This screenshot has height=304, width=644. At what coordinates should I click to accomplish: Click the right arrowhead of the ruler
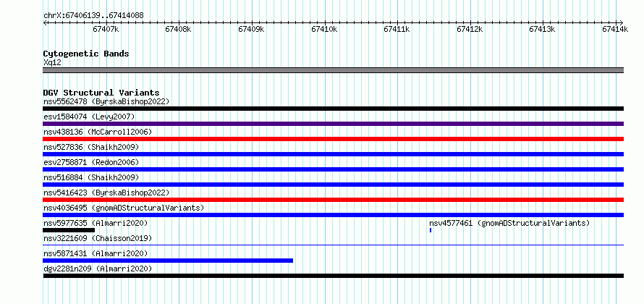tap(622, 22)
